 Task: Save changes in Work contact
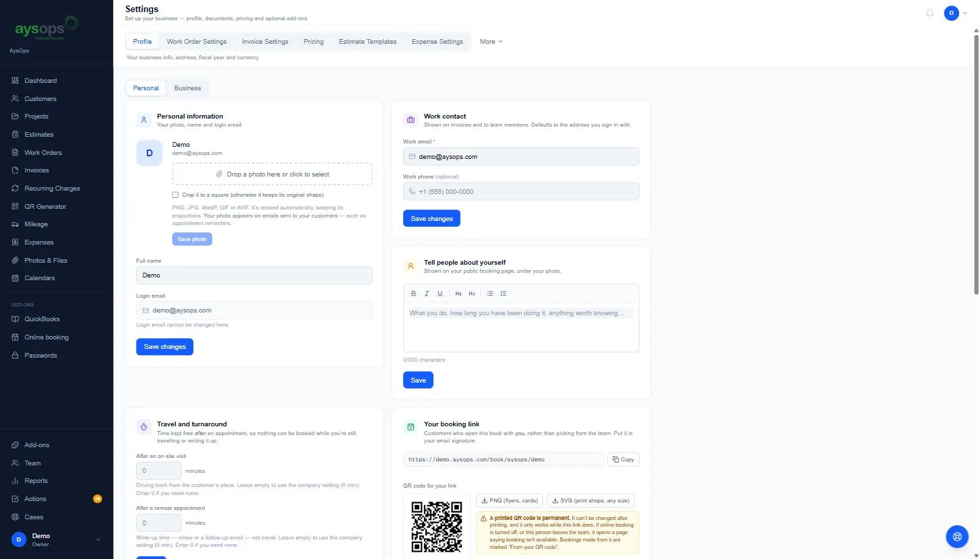point(431,219)
